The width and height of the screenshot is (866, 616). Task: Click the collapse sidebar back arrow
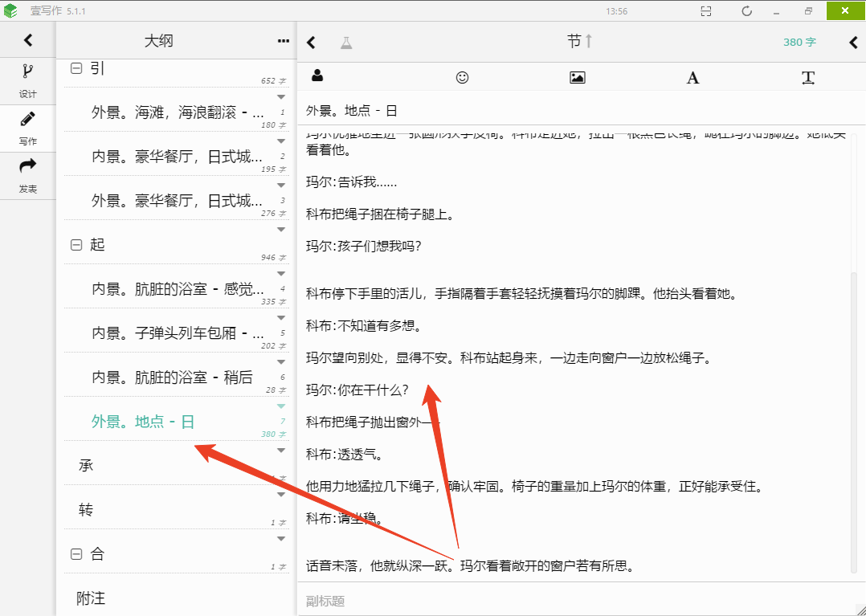(27, 40)
